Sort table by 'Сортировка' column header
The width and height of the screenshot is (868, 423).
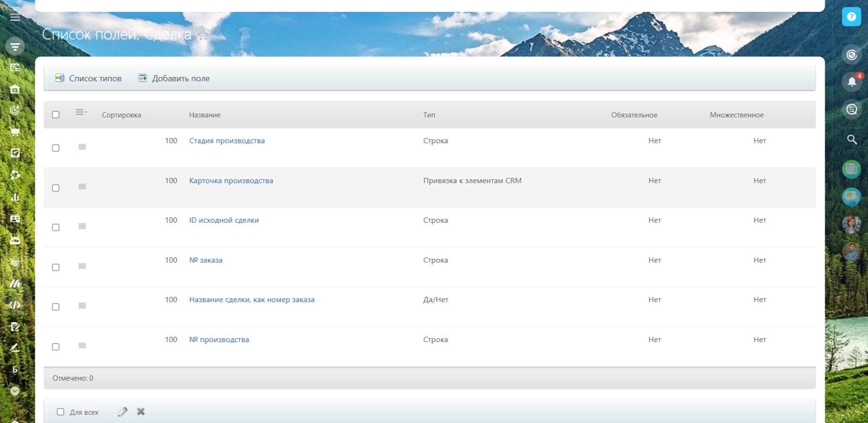[121, 115]
